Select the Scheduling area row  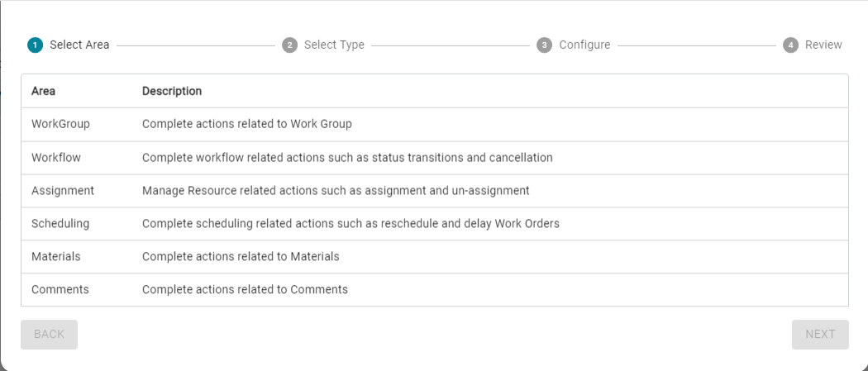(x=60, y=223)
